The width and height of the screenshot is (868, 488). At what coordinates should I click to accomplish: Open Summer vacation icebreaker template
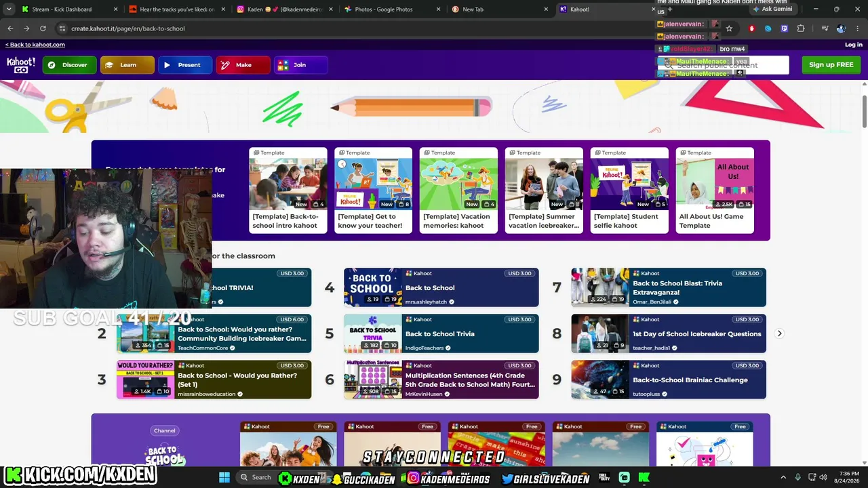pyautogui.click(x=544, y=190)
